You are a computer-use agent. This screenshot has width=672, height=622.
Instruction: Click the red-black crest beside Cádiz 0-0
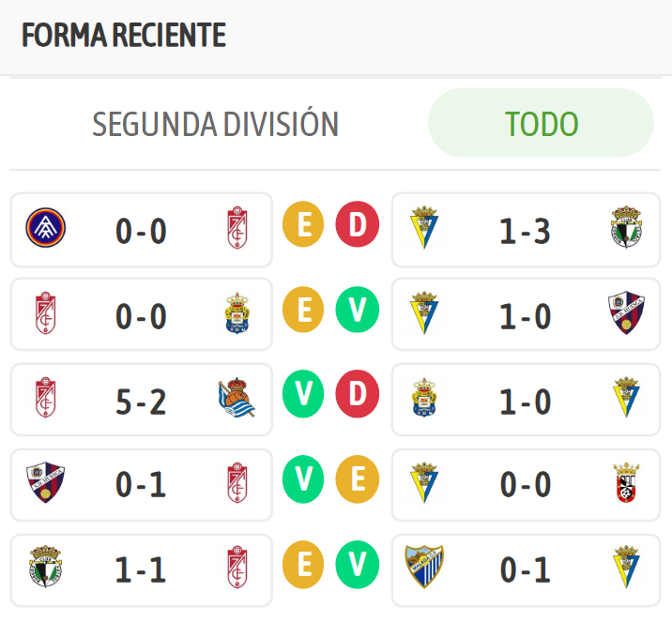point(625,484)
